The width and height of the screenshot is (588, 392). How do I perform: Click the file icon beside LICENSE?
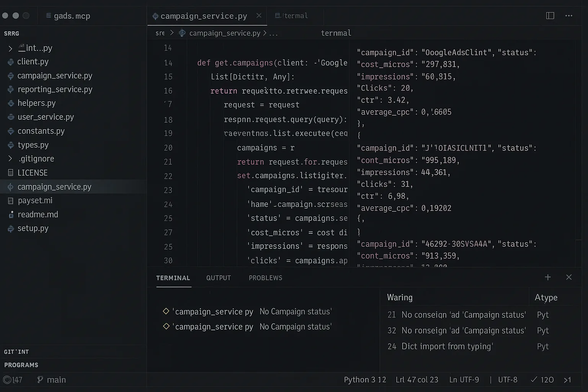click(x=11, y=173)
